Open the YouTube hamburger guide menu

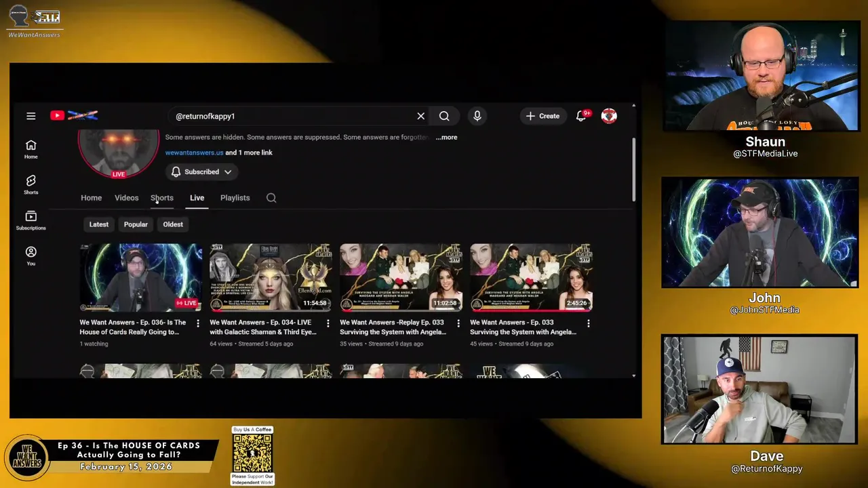[31, 116]
